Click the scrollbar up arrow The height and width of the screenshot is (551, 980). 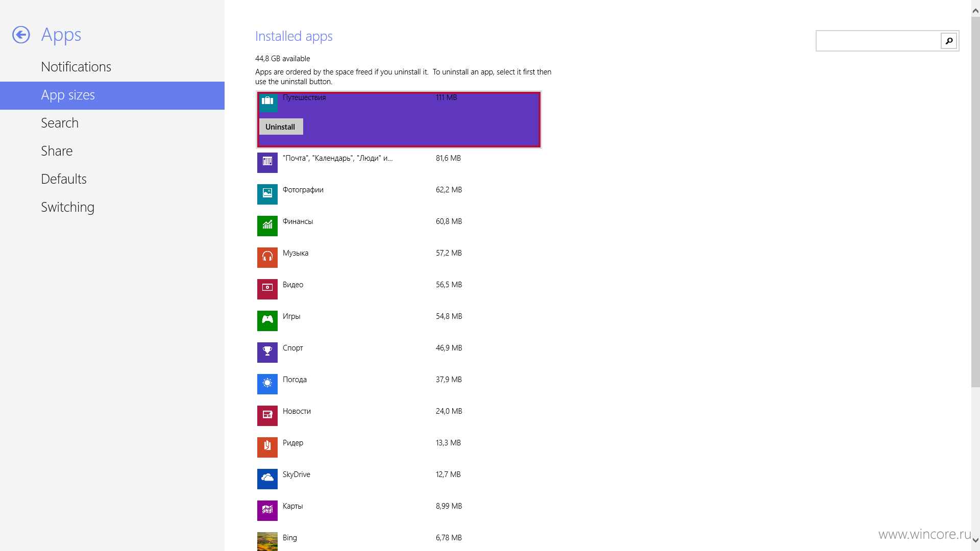coord(975,10)
